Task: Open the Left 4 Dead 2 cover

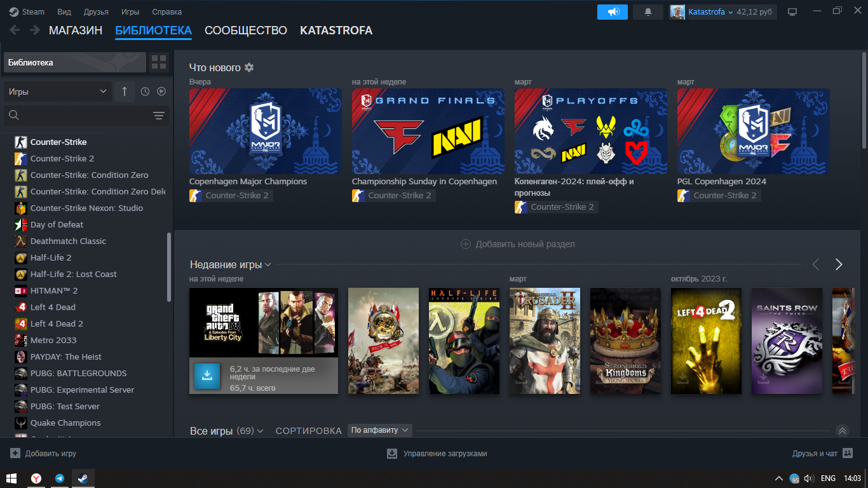Action: (x=706, y=341)
